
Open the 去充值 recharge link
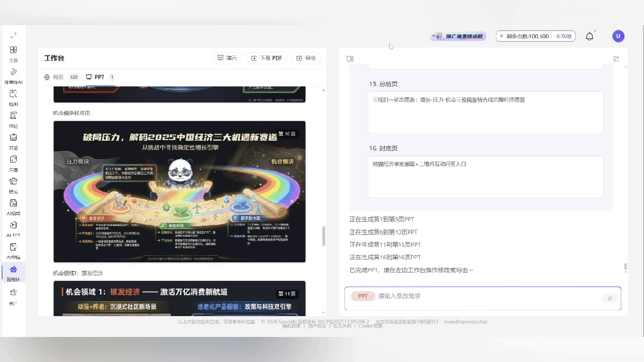[563, 36]
